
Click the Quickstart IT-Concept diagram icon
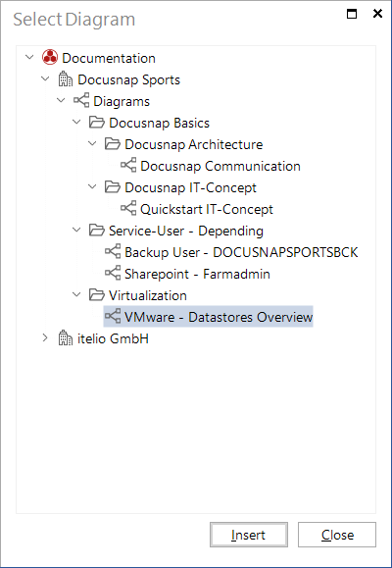click(128, 209)
